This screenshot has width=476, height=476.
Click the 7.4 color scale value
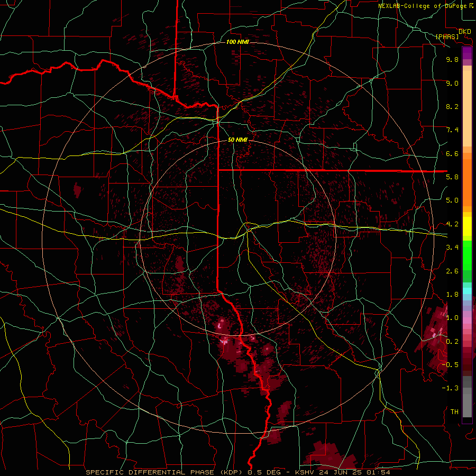click(452, 130)
